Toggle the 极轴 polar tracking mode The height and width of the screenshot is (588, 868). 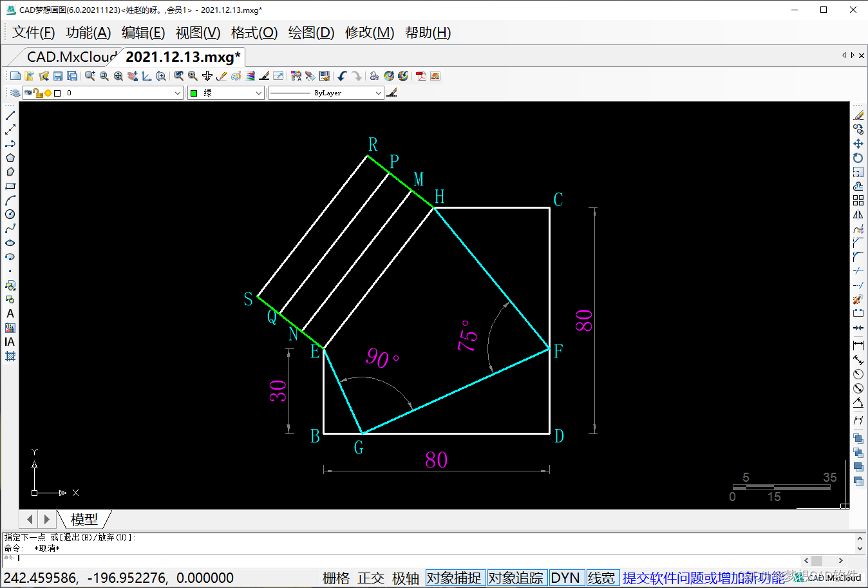point(406,578)
